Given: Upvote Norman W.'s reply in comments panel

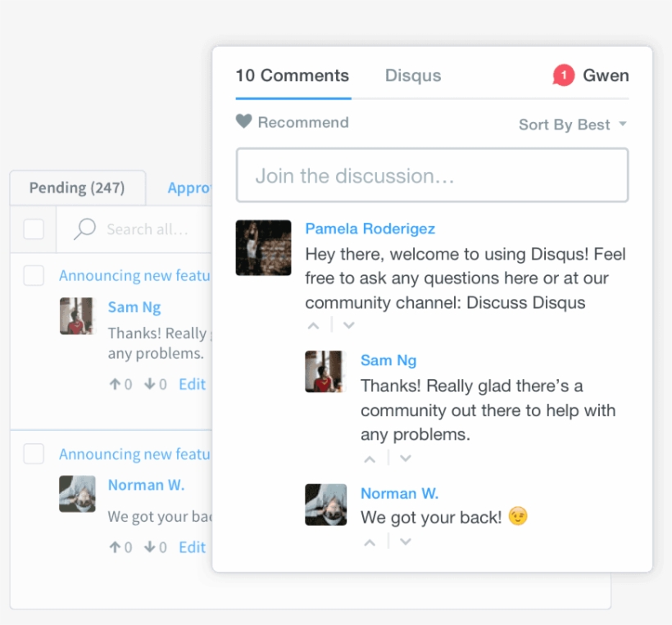Looking at the screenshot, I should (370, 543).
